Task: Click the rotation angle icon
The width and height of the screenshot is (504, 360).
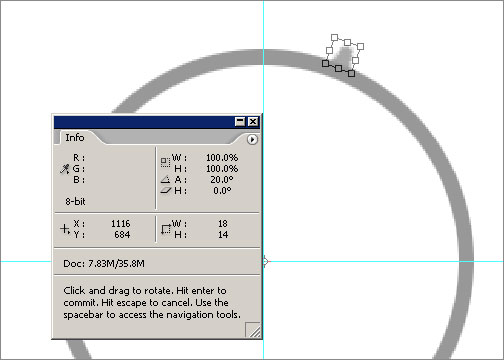Action: tap(165, 180)
